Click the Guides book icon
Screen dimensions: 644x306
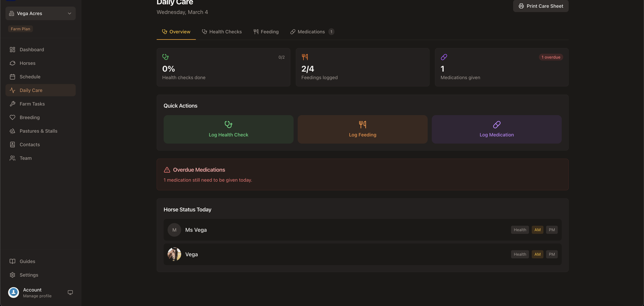tap(13, 261)
